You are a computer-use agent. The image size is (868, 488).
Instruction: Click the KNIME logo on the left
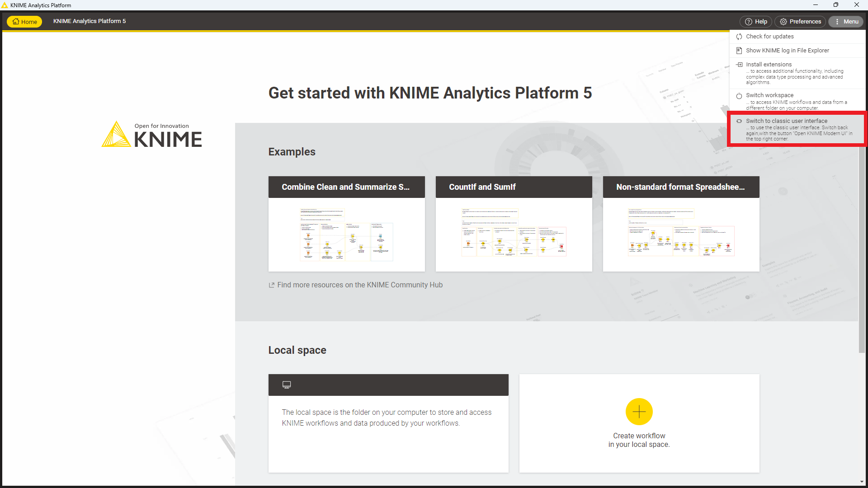tap(152, 135)
